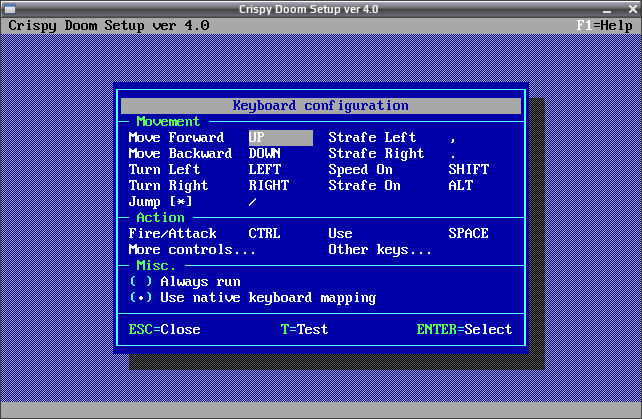Click the Misc. section heading
Viewport: 642px width, 419px height.
(x=156, y=265)
